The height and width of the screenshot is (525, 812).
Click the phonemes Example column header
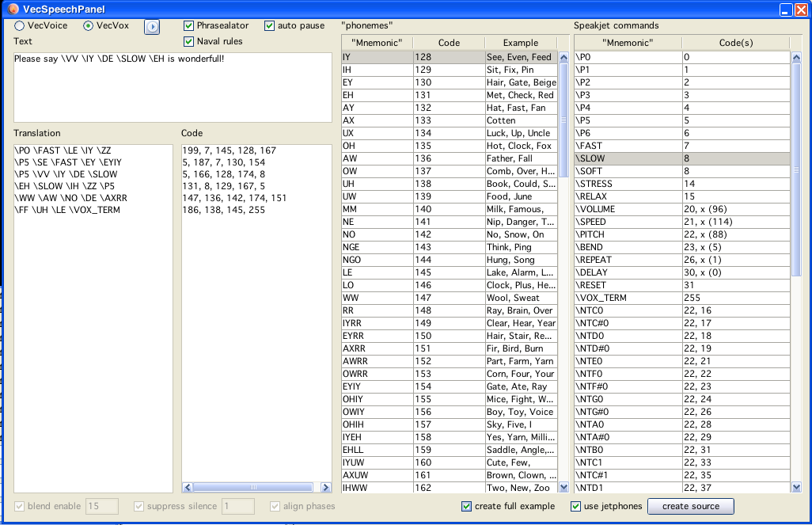[520, 43]
